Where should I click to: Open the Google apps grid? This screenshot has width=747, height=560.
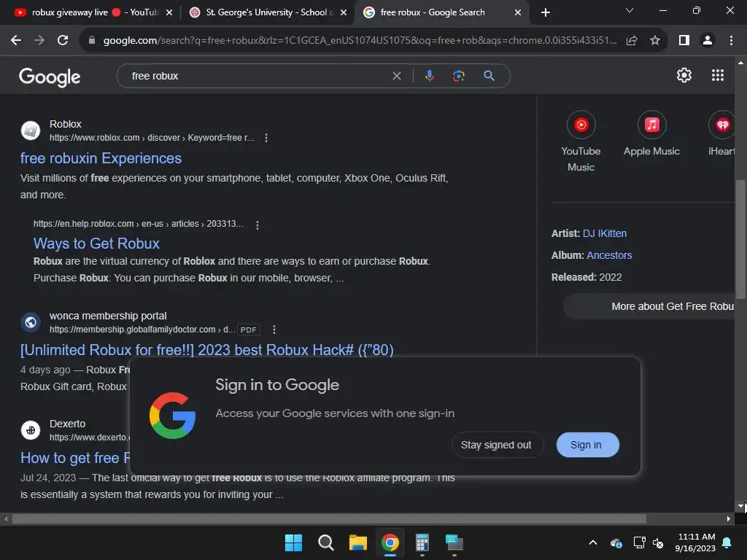pyautogui.click(x=718, y=75)
